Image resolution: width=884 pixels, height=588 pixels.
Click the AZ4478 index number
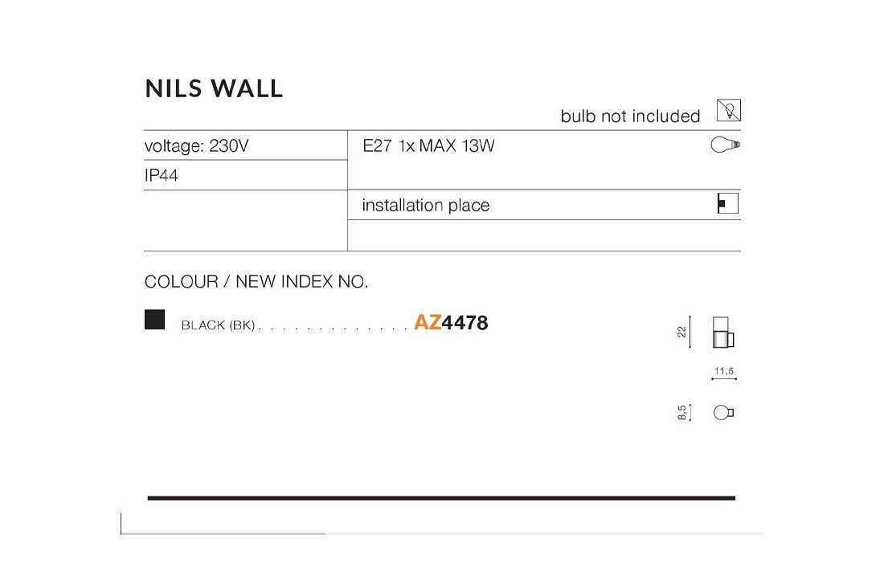(x=451, y=323)
